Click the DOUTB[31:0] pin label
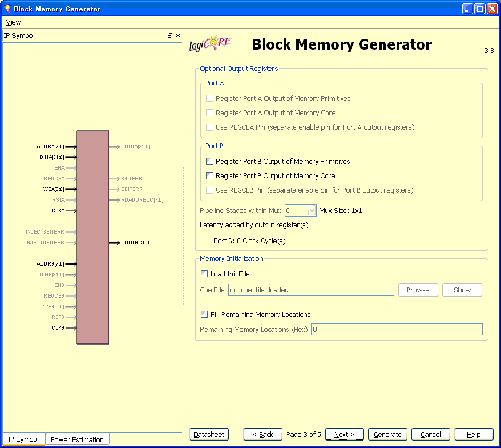 136,242
